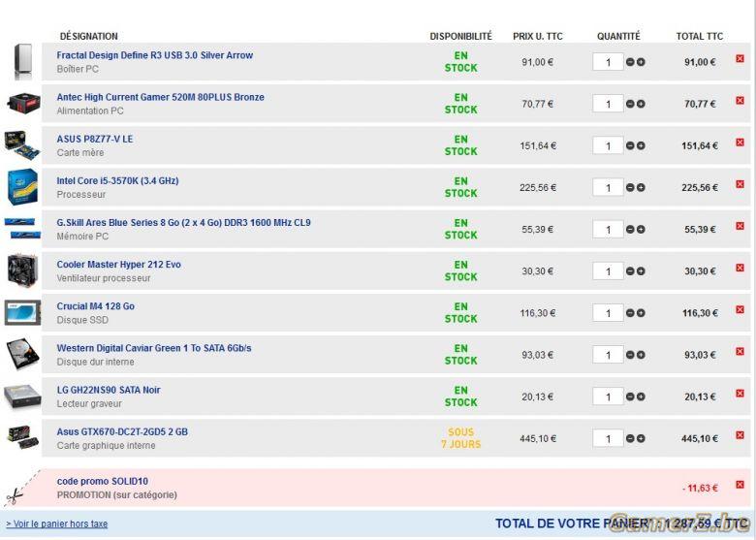
Task: Click LG optical drive thumbnail
Action: pyautogui.click(x=22, y=396)
